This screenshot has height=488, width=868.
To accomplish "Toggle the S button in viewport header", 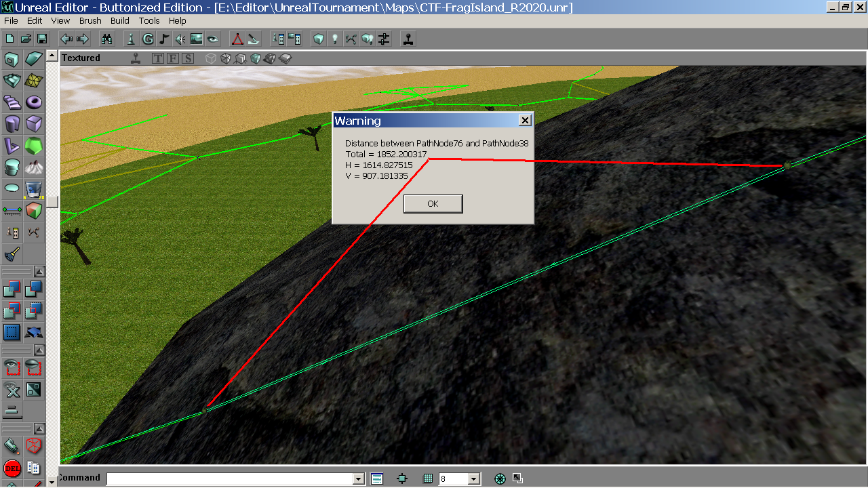I will click(187, 58).
